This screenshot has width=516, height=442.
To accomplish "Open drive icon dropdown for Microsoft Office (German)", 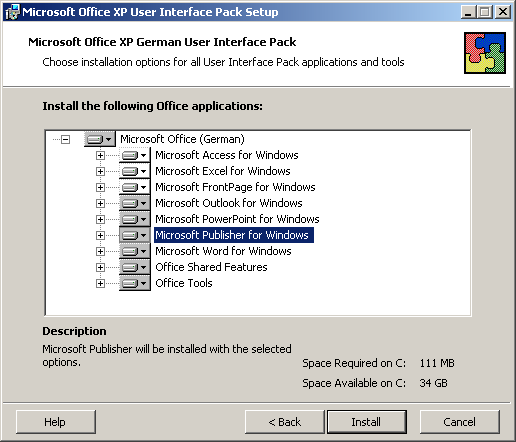I will coord(100,139).
